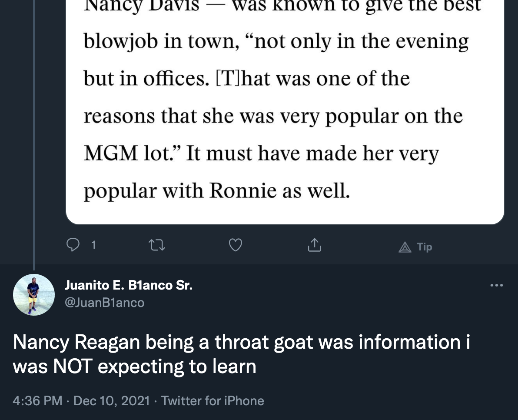The image size is (518, 420).
Task: Open the attached book excerpt image
Action: [285, 113]
